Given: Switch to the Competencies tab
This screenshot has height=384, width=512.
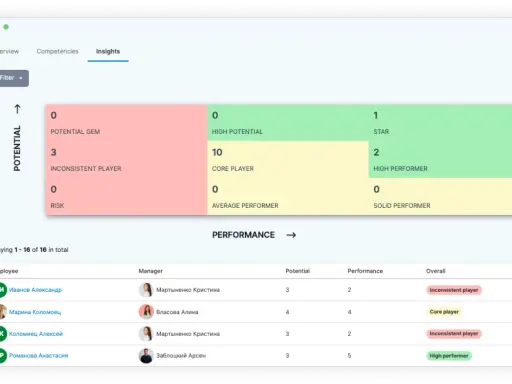Looking at the screenshot, I should 57,51.
